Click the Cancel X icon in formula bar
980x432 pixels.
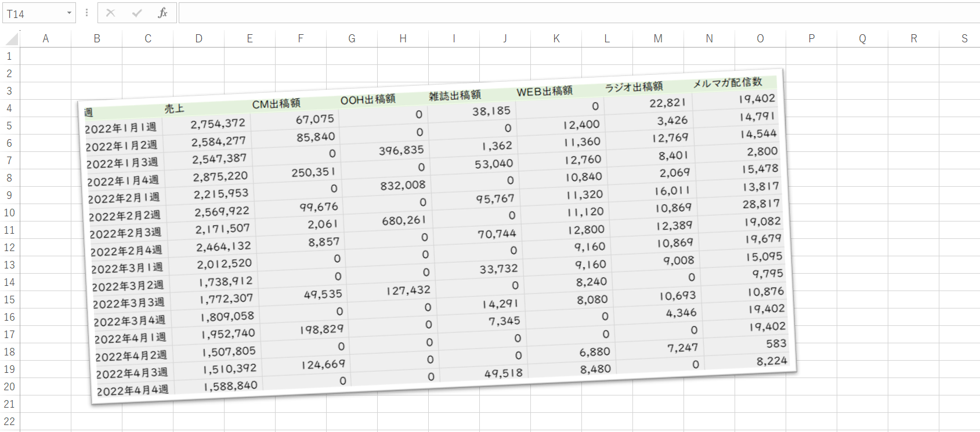point(110,13)
